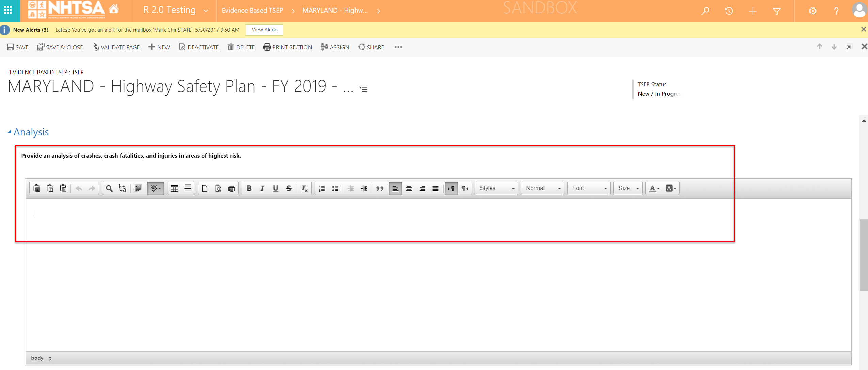Click the Remove Format icon
868x370 pixels.
(x=304, y=188)
